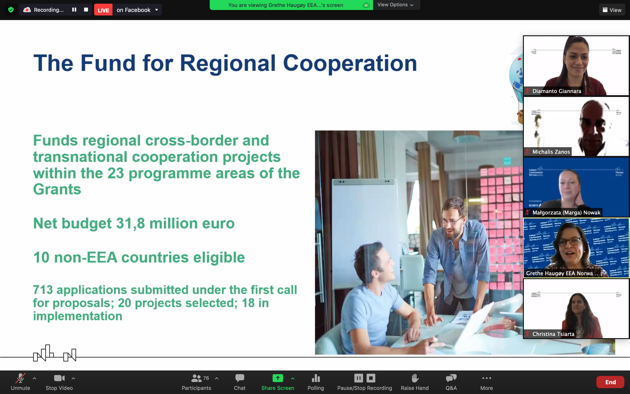Stop the video camera
630x394 pixels.
point(59,382)
